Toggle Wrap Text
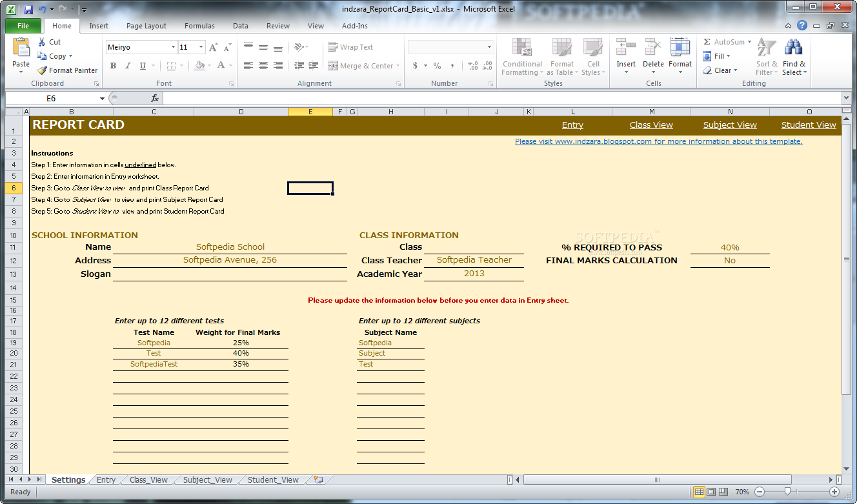This screenshot has height=504, width=857. [350, 47]
